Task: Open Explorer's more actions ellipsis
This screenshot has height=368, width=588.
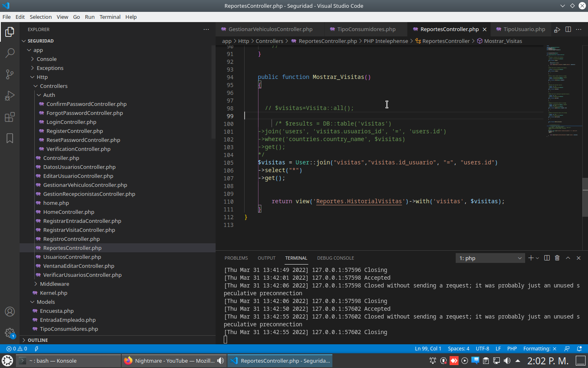Action: click(206, 29)
